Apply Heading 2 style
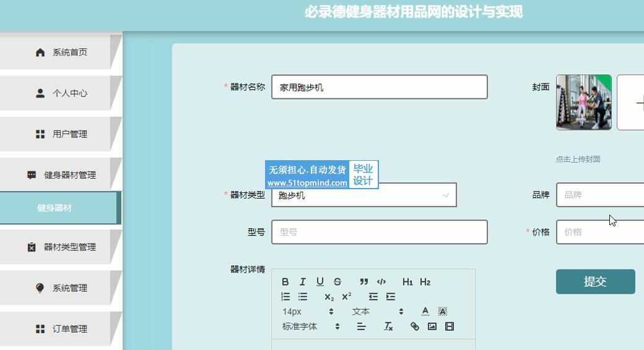The height and width of the screenshot is (350, 644). 425,282
